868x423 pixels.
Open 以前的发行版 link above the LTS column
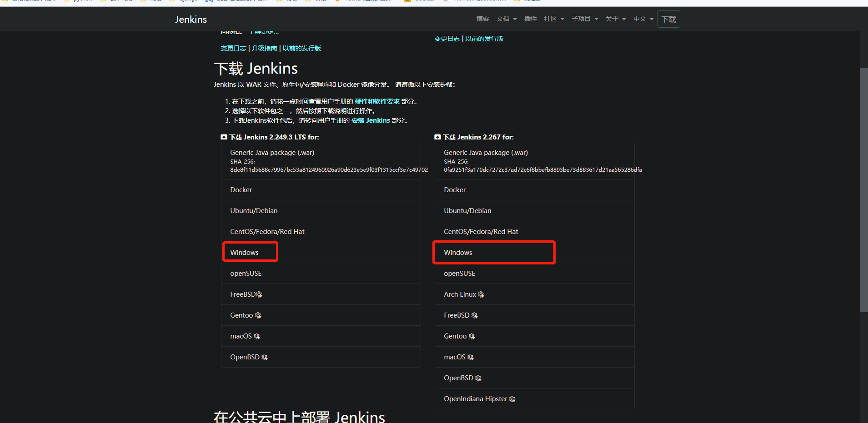[x=302, y=48]
